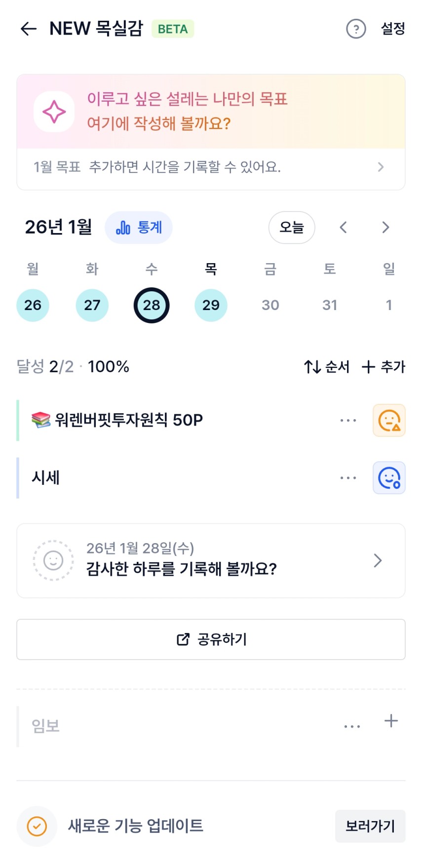Go to previous week with left chevron
Screen dimensions: 422x868
[x=344, y=228]
